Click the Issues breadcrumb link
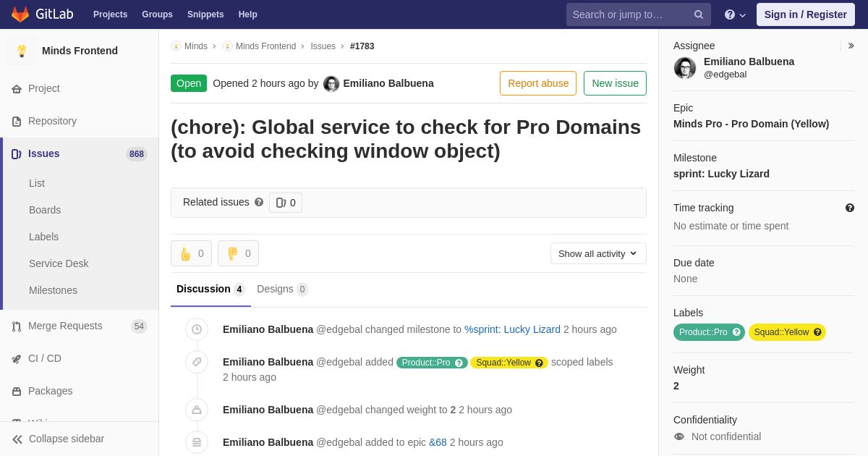The height and width of the screenshot is (456, 868). pyautogui.click(x=323, y=46)
